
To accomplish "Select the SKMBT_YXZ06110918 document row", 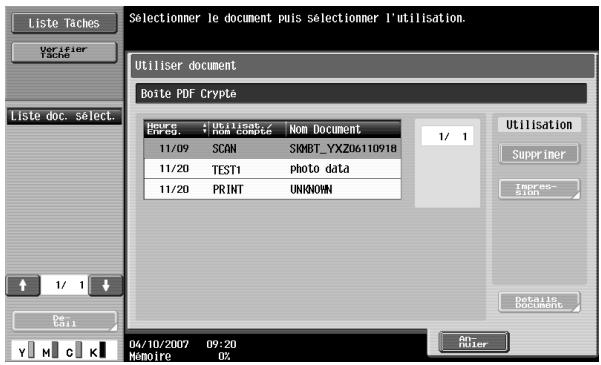I will click(x=273, y=148).
